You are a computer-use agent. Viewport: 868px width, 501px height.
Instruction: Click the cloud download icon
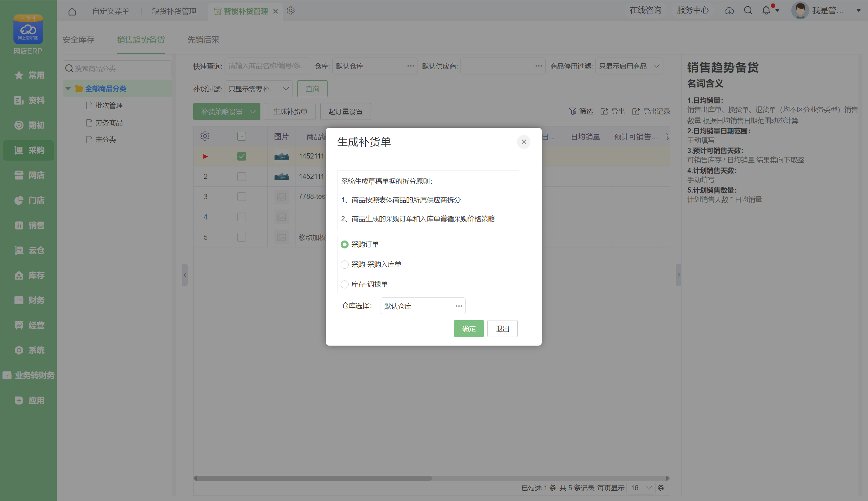coord(729,11)
